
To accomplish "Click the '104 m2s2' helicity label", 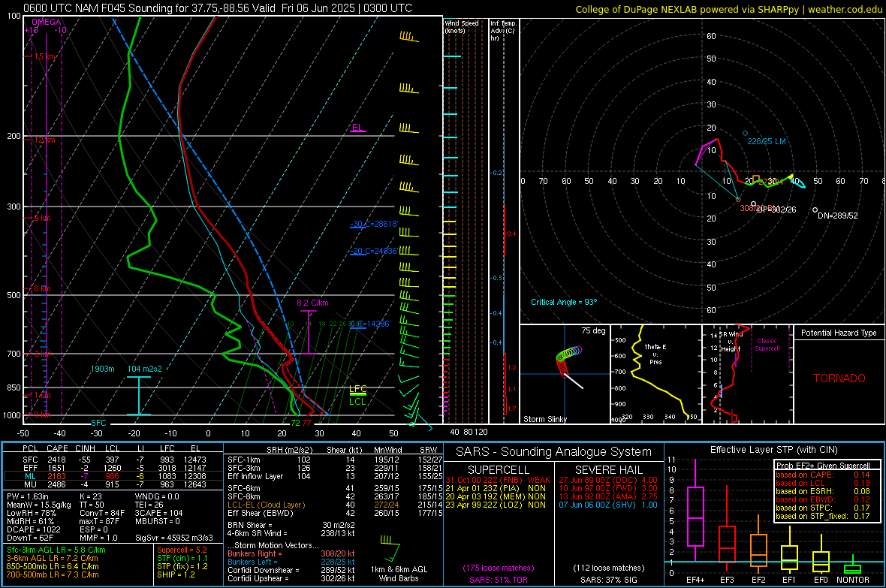I will [x=145, y=369].
